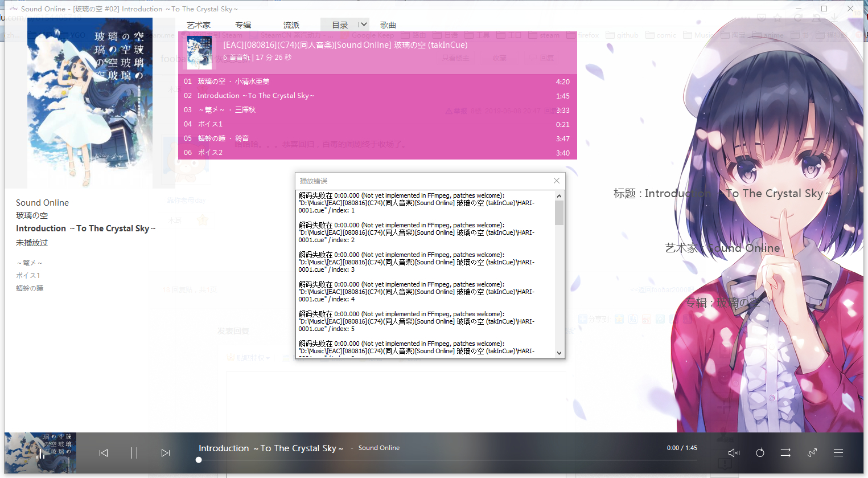Skip to the next track
This screenshot has width=868, height=478.
[x=166, y=453]
